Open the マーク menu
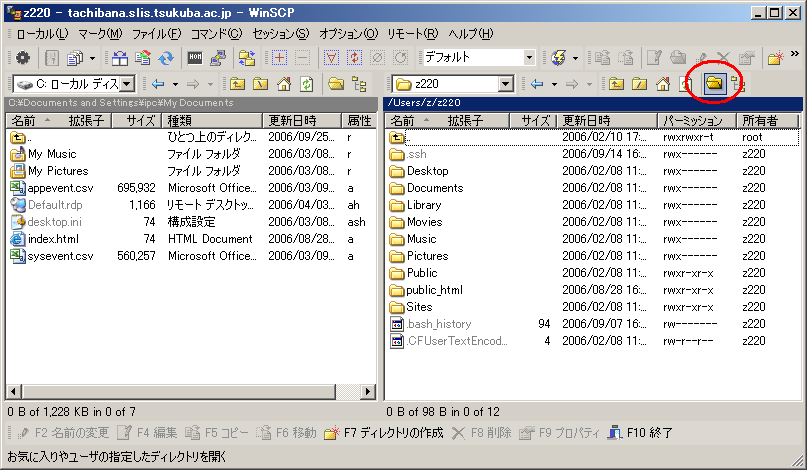Screen dimensions: 807x470 click(x=100, y=34)
